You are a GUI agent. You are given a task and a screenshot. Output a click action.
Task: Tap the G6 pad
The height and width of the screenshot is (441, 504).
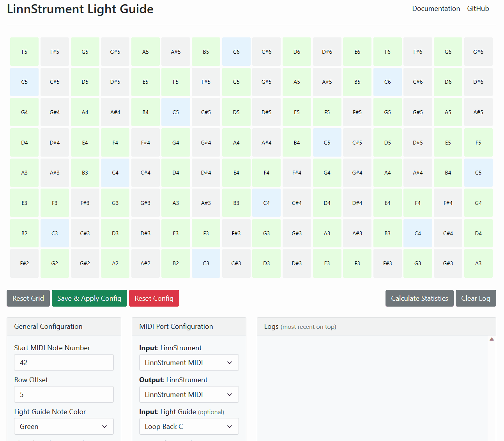(448, 52)
